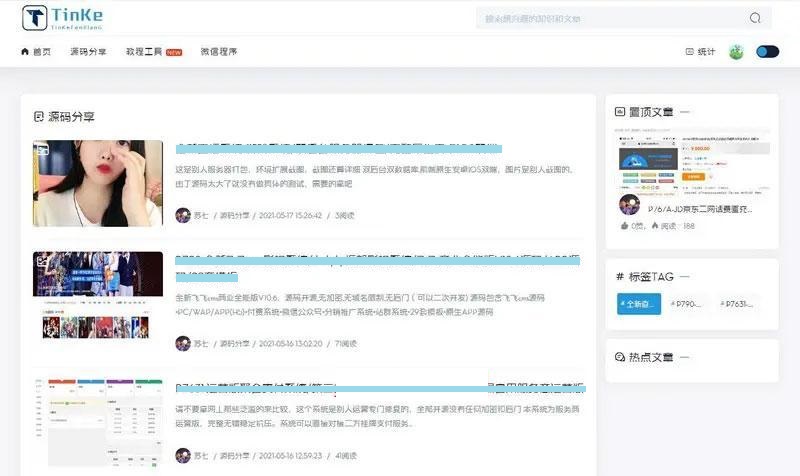Open the first article's girl thumbnail
Viewport: 800px width, 476px height.
[x=97, y=184]
